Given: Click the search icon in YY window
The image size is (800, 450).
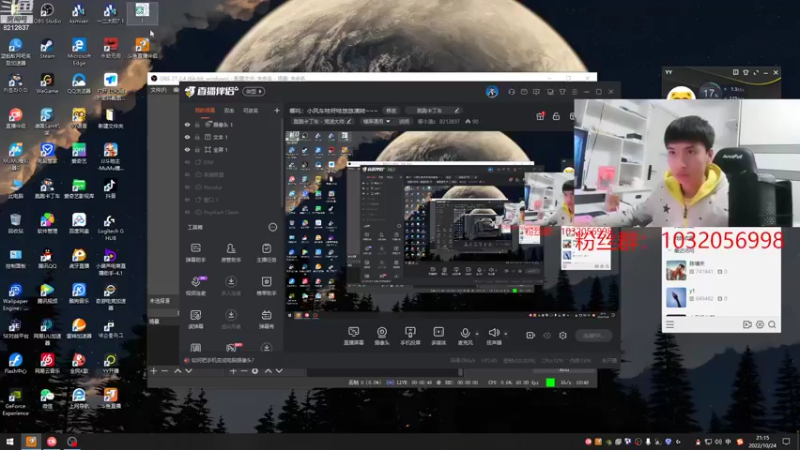Looking at the screenshot, I should coord(772,324).
